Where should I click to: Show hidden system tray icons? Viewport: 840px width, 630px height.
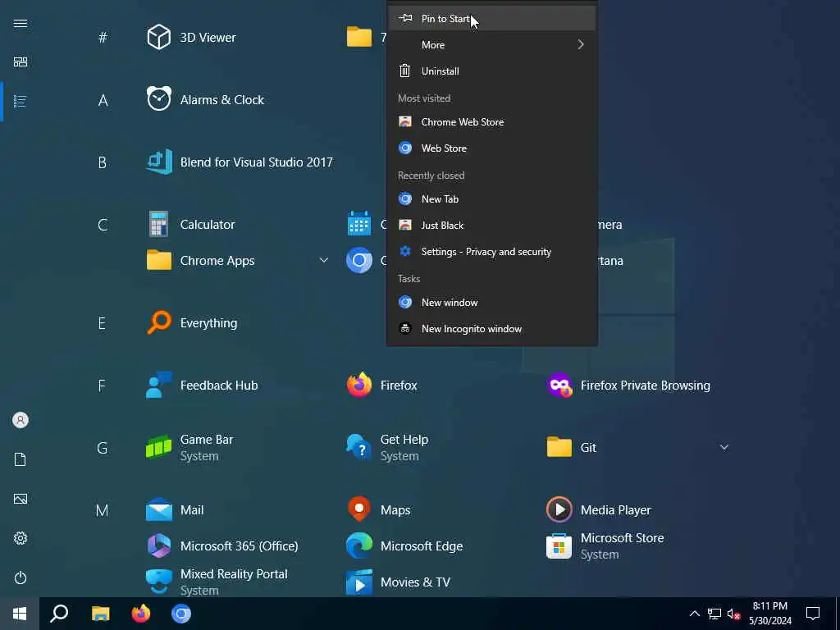(x=694, y=614)
